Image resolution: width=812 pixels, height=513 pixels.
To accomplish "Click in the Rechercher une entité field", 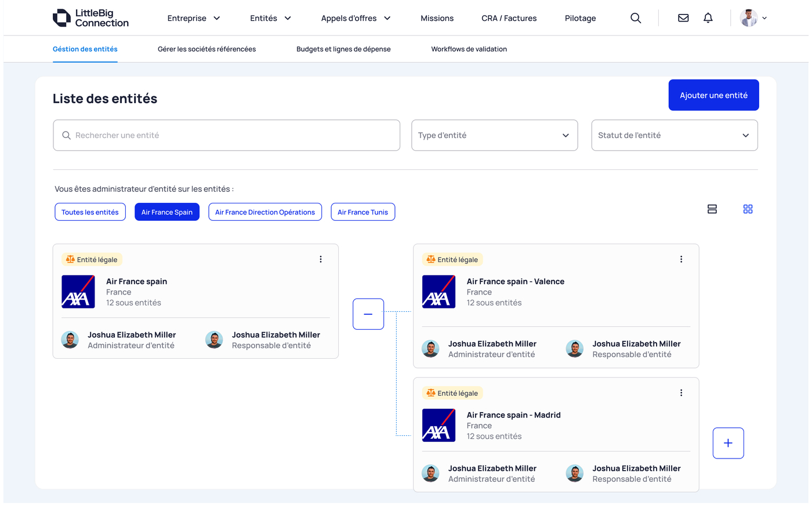I will tap(227, 135).
